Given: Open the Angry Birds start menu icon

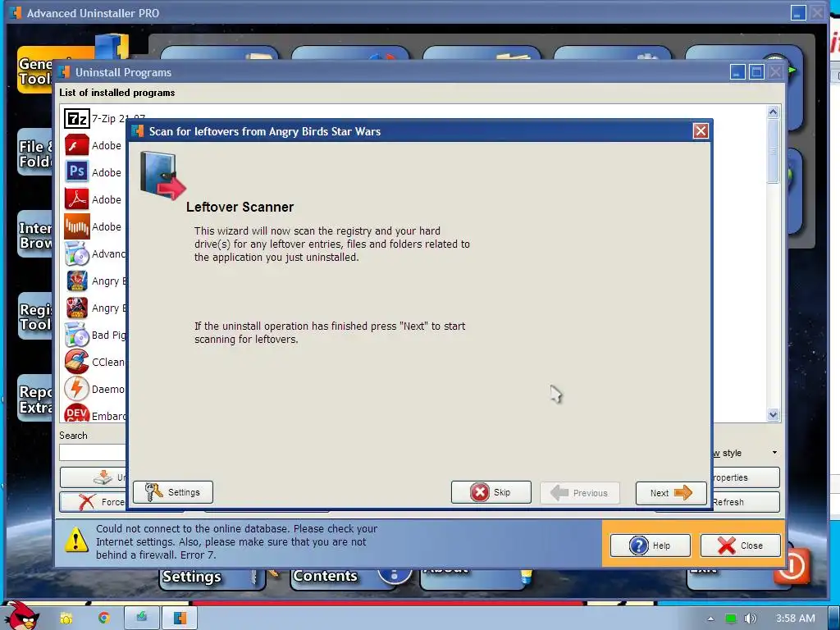Looking at the screenshot, I should 21,616.
